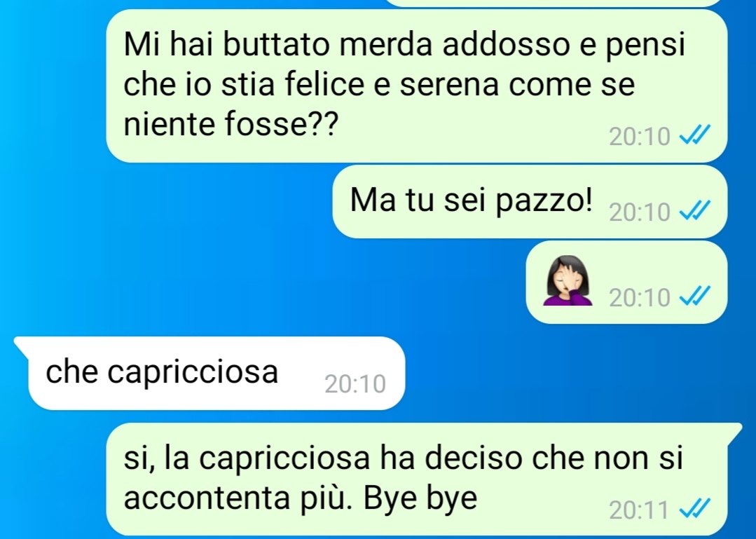
Task: Tap read receipt ticks on emoji message
Action: point(695,296)
